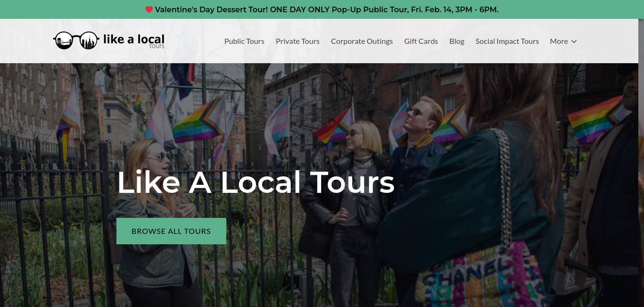Visit the Blog link

(457, 41)
